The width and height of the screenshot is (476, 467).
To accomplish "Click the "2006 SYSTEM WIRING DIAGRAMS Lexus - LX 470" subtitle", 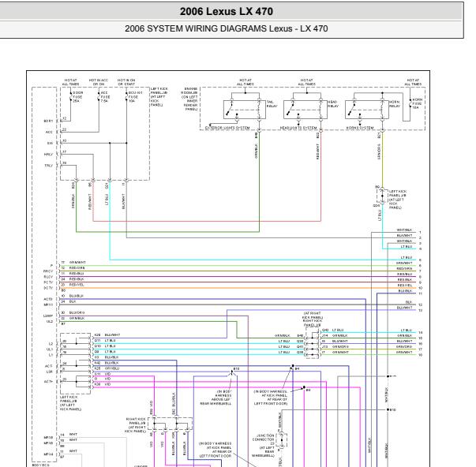I will click(x=227, y=28).
